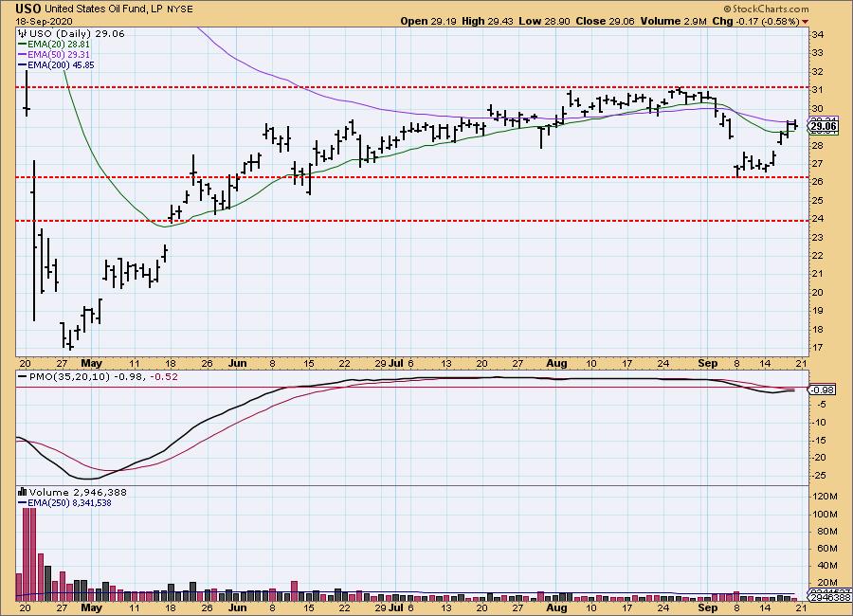Click the Volume 2.9M header value
Viewport: 853px width, 616px height.
pyautogui.click(x=674, y=21)
